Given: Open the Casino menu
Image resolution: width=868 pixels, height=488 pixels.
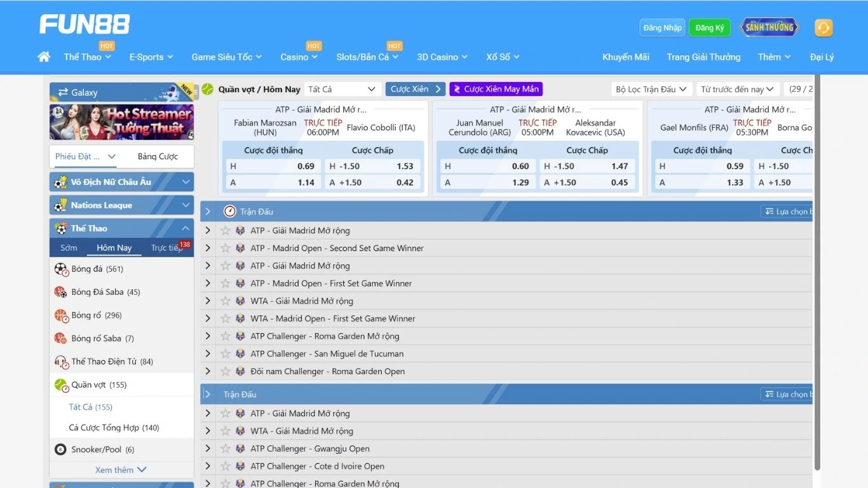Looking at the screenshot, I should tap(299, 57).
